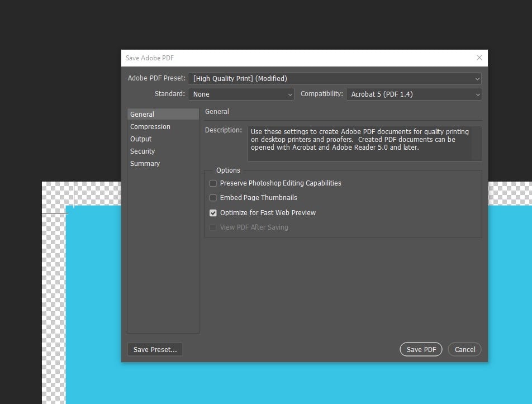532x404 pixels.
Task: Click the Save Adobe PDF title bar
Action: [x=279, y=58]
